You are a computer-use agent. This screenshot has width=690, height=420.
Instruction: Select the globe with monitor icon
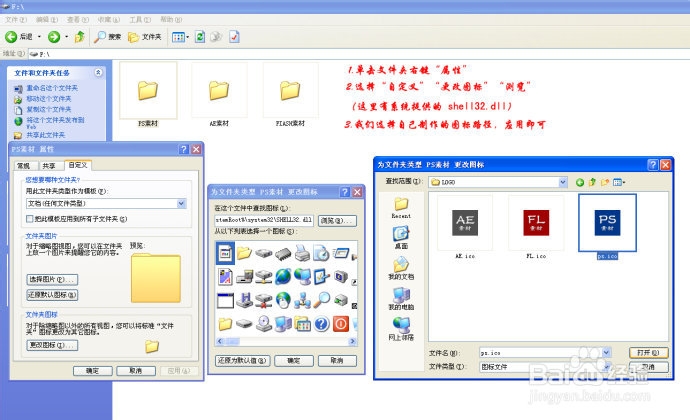[x=302, y=276]
